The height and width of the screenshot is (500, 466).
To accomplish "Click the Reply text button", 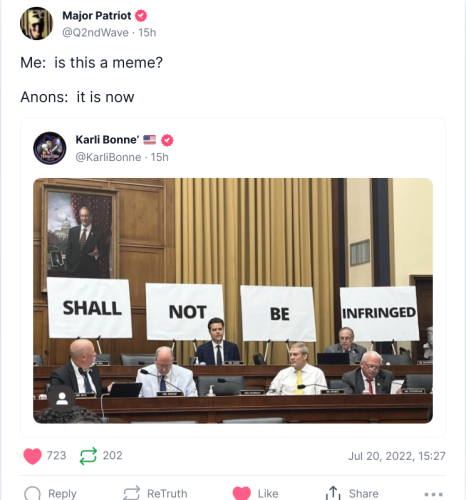I will (x=62, y=494).
